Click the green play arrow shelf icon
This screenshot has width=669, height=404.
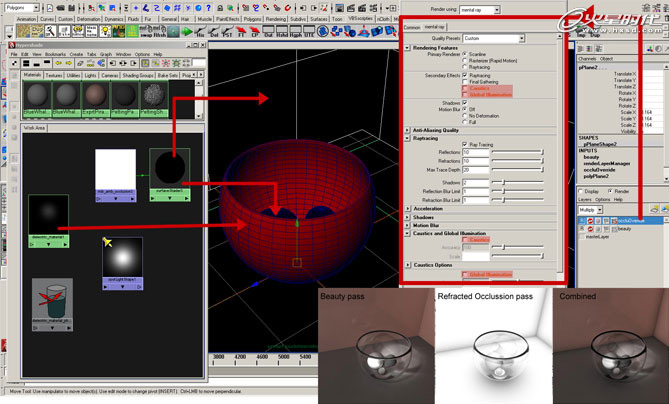coord(186,32)
